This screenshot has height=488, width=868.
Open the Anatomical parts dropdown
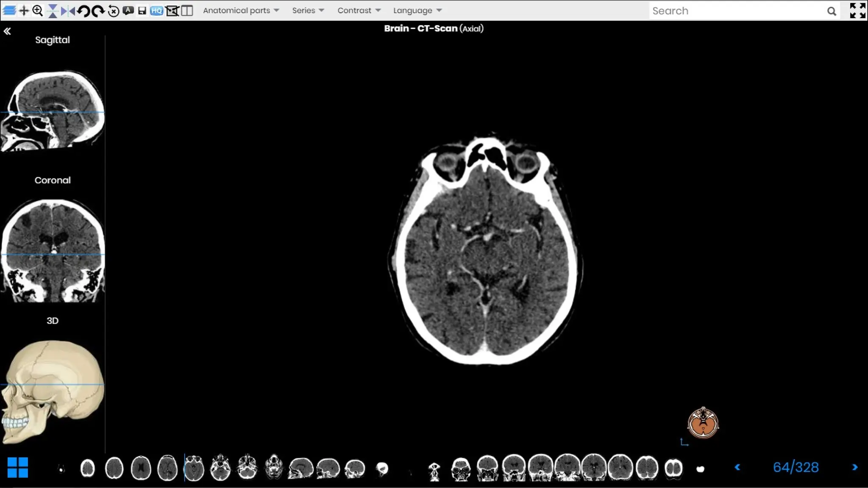coord(241,11)
